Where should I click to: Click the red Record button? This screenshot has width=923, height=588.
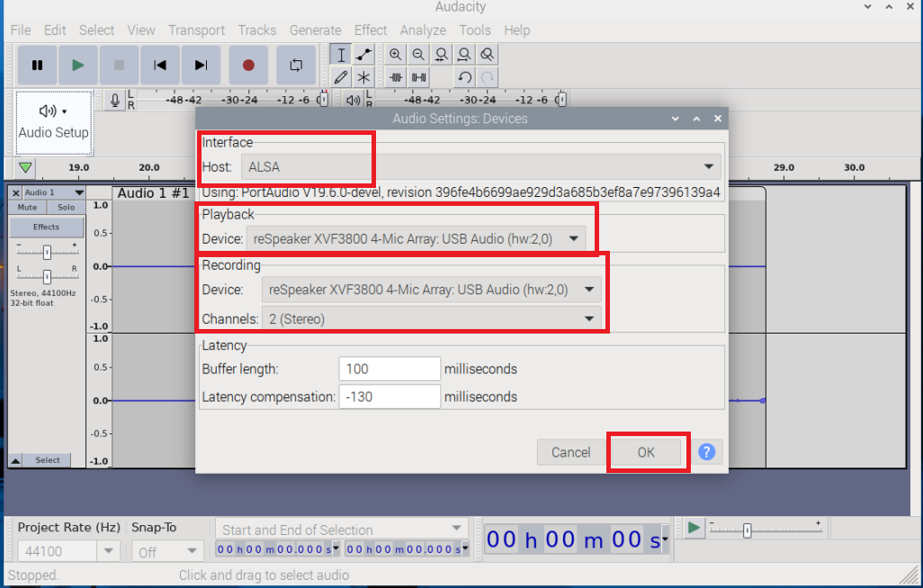click(x=248, y=66)
